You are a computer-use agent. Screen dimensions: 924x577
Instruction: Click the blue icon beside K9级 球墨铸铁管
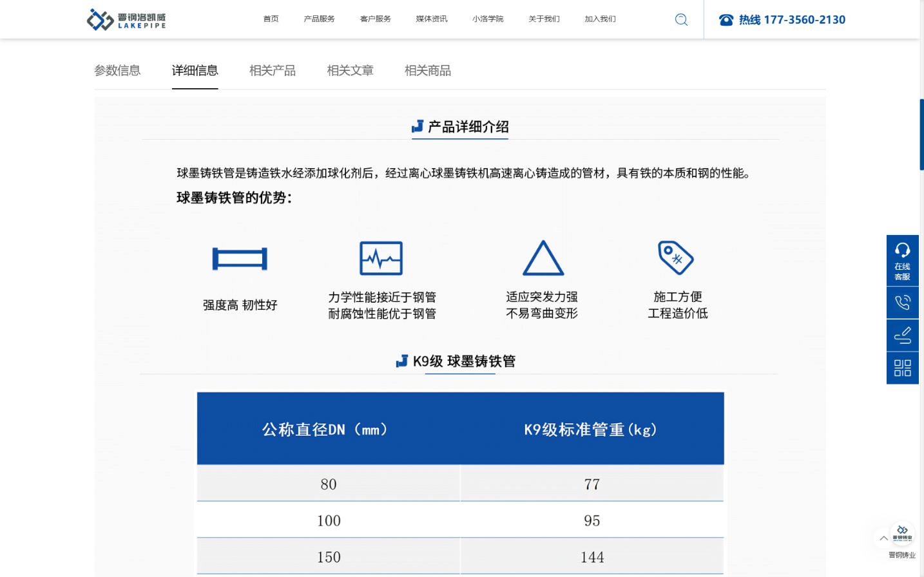pos(402,361)
